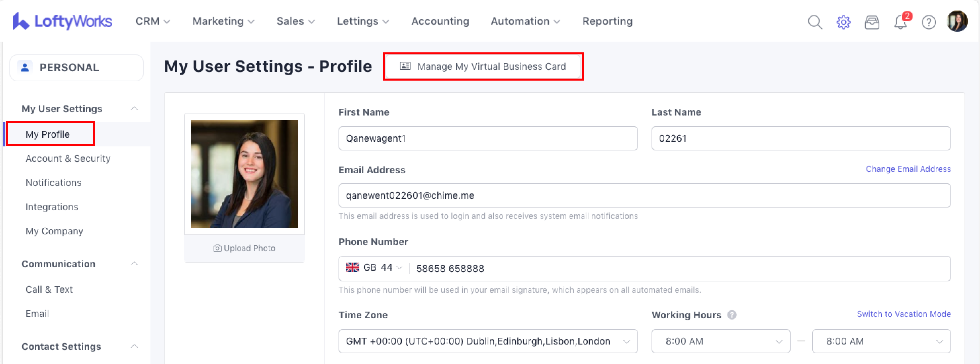Open the Accounting menu item
The image size is (980, 364).
click(440, 21)
